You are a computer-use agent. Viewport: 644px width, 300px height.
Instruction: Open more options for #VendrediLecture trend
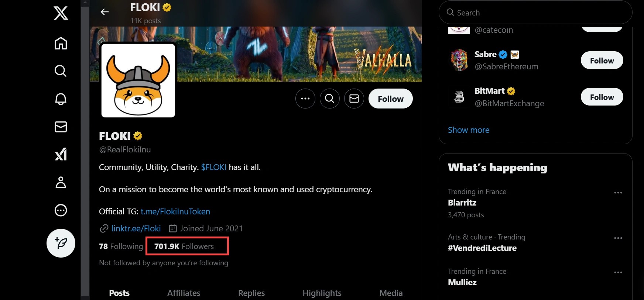tap(618, 238)
